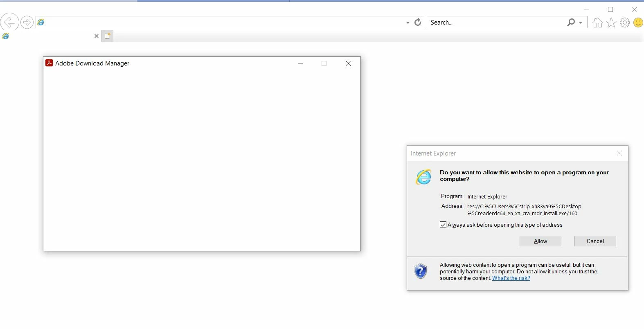Image resolution: width=644 pixels, height=329 pixels.
Task: Click the IE icon on the browser tab
Action: coord(6,36)
